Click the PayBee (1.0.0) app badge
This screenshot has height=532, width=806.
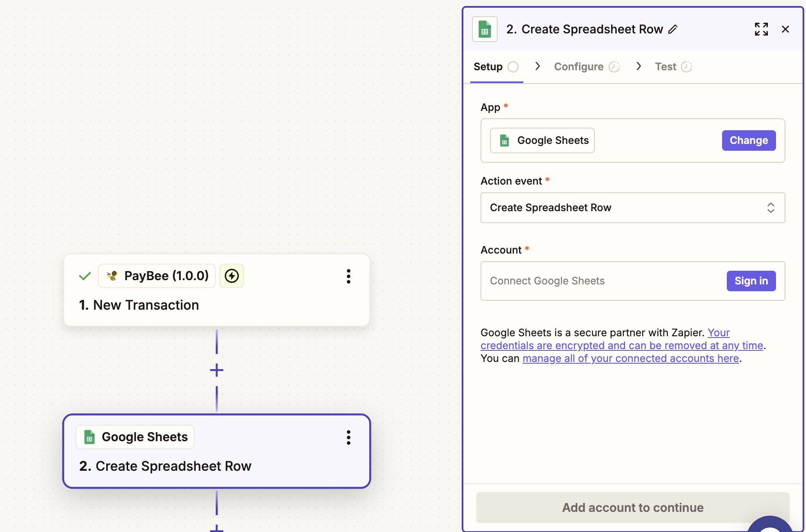click(x=157, y=276)
